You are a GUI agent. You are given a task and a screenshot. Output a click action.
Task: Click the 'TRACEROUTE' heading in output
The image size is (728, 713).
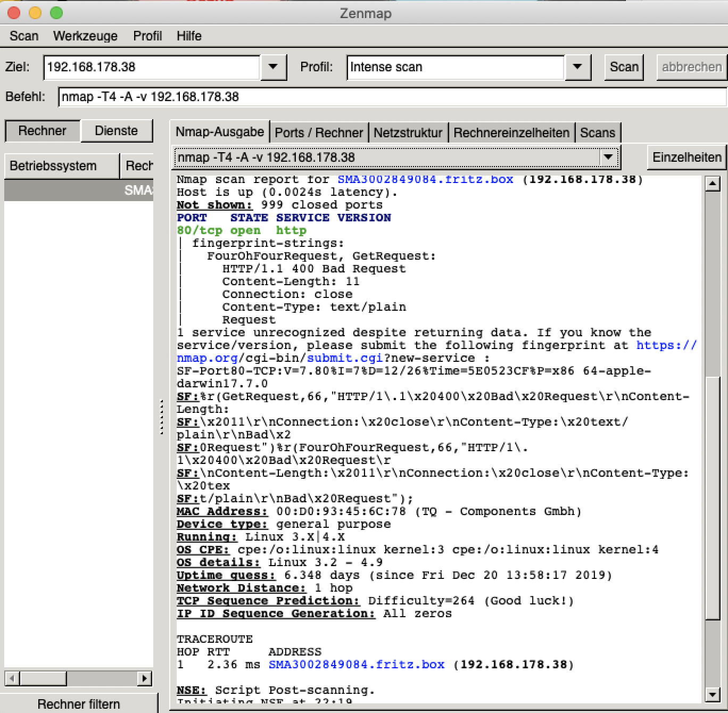pos(214,639)
